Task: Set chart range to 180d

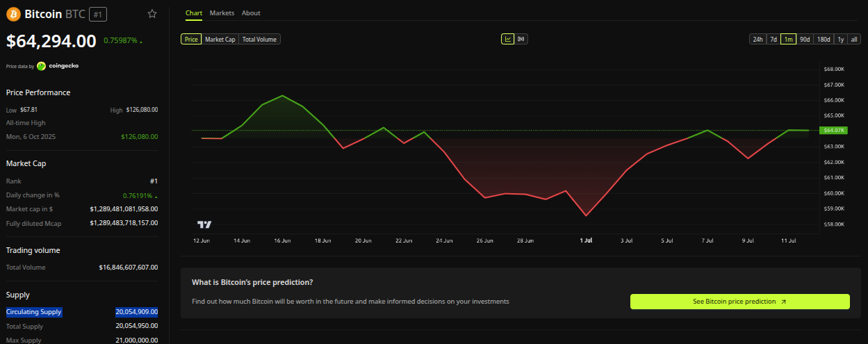Action: coord(824,39)
